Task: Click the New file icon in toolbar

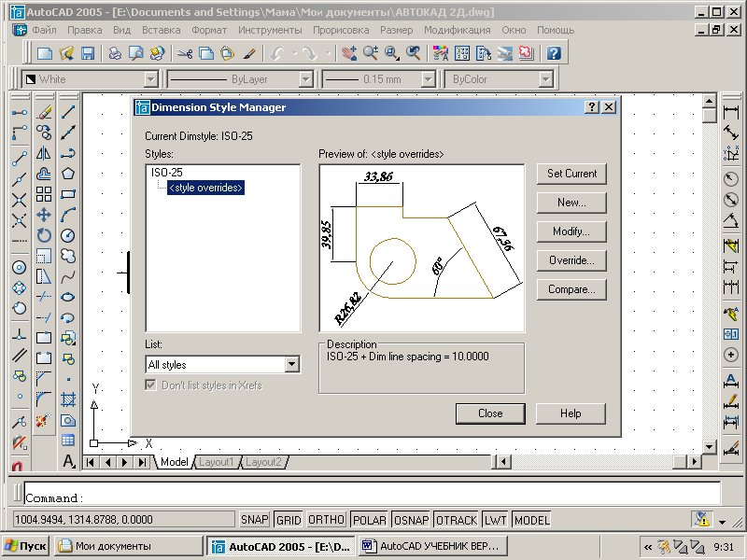Action: [x=45, y=53]
